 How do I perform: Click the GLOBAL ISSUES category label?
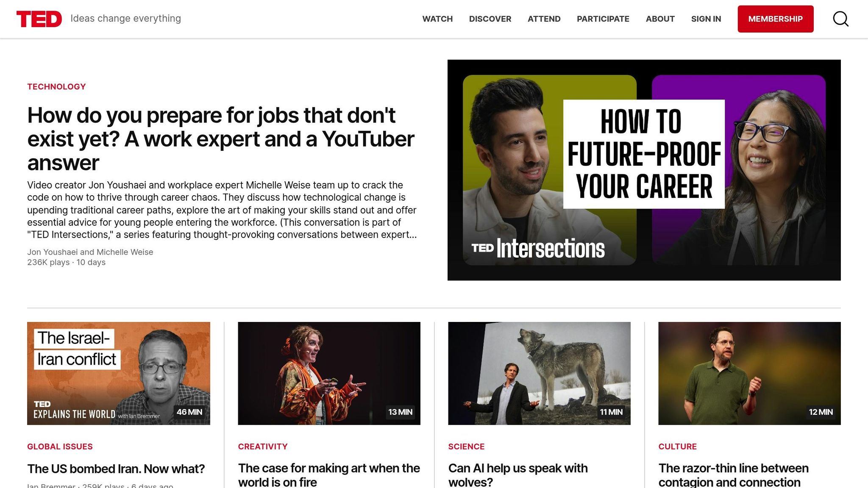(x=60, y=446)
